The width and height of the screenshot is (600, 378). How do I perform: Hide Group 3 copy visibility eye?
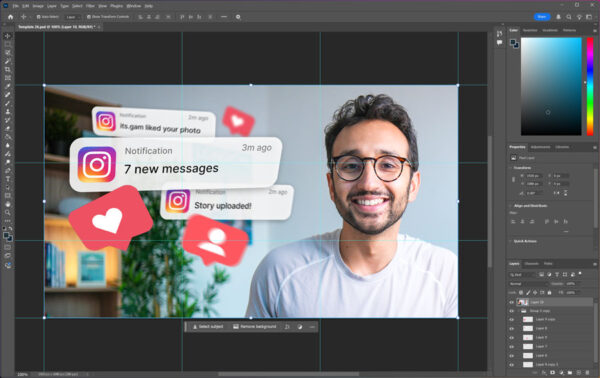(x=512, y=311)
